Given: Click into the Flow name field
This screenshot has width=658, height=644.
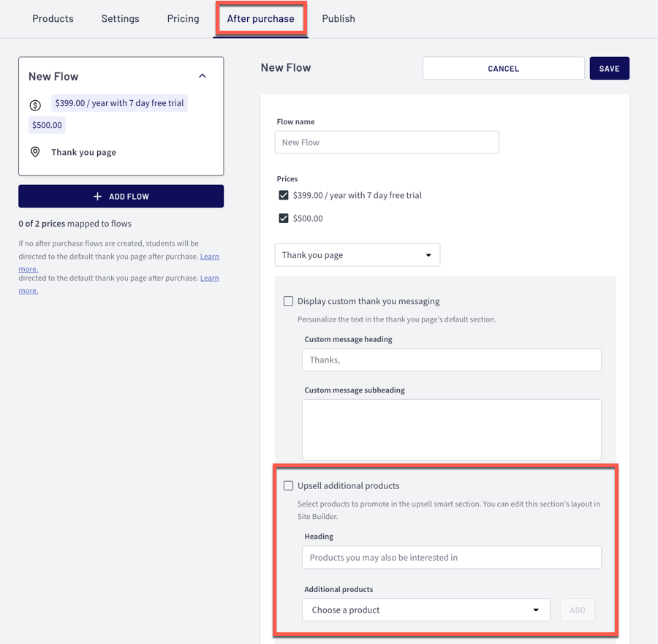Looking at the screenshot, I should 387,143.
